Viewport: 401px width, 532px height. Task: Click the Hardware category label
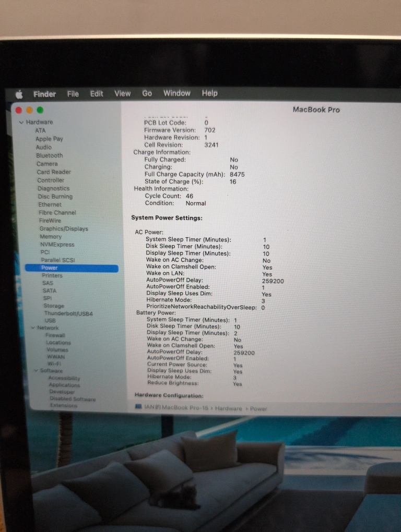tap(39, 122)
